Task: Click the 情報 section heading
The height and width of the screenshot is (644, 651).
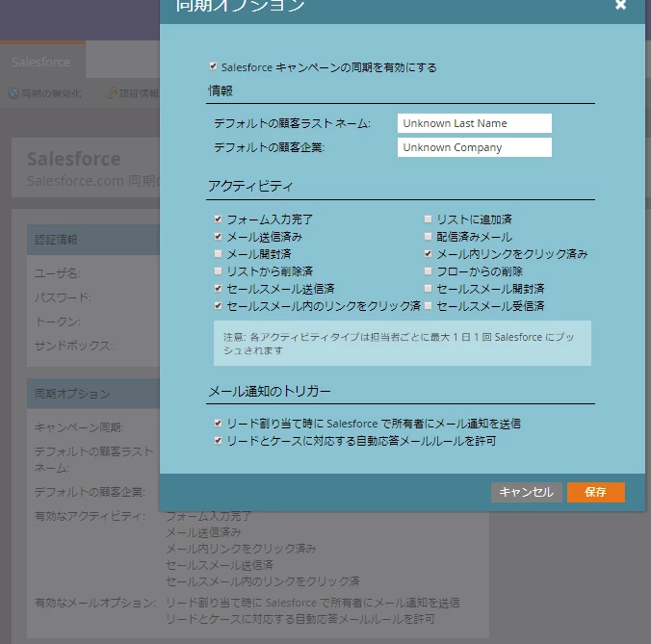Action: (x=221, y=90)
